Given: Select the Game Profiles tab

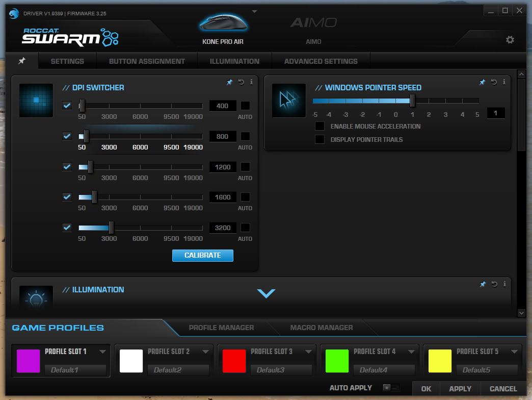Looking at the screenshot, I should (x=58, y=328).
